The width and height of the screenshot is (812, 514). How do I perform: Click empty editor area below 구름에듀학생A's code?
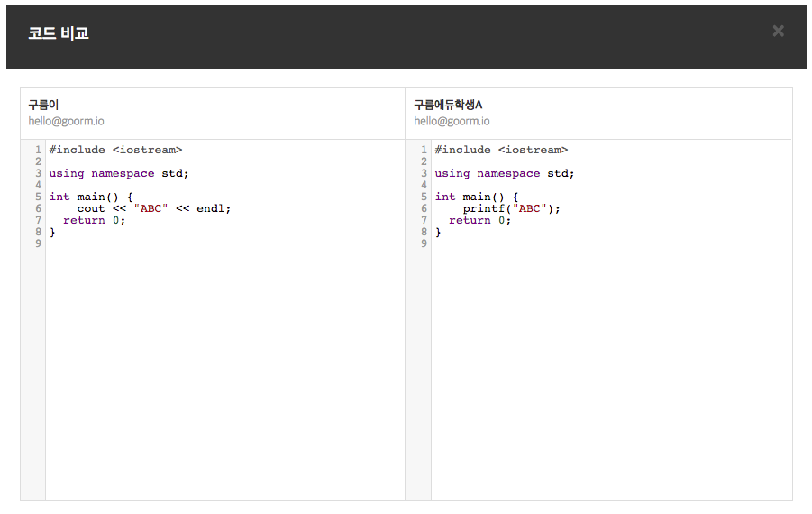(611, 379)
